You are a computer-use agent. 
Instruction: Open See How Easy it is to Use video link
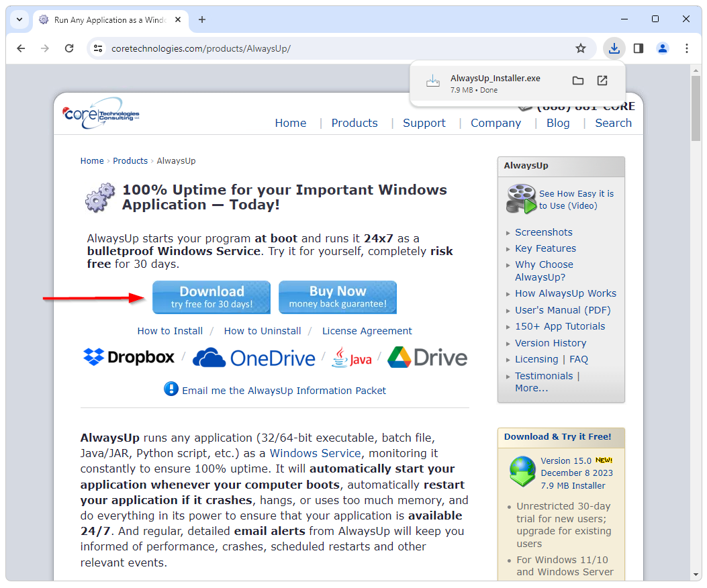click(x=576, y=200)
